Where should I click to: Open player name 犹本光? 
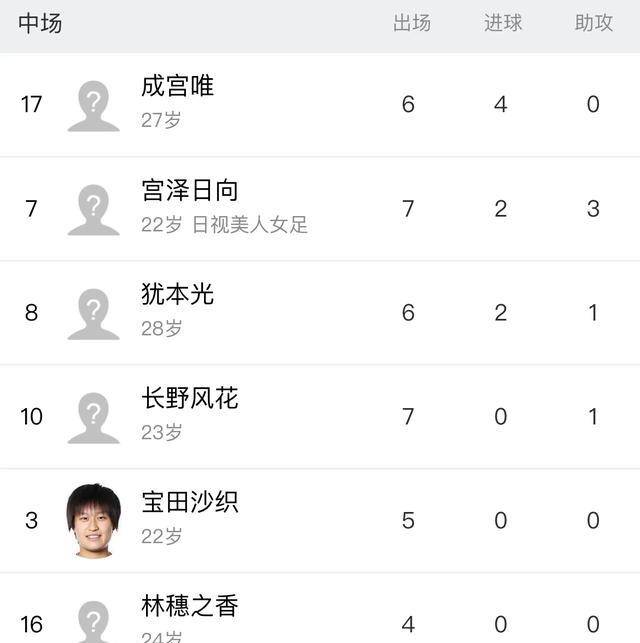(x=177, y=294)
